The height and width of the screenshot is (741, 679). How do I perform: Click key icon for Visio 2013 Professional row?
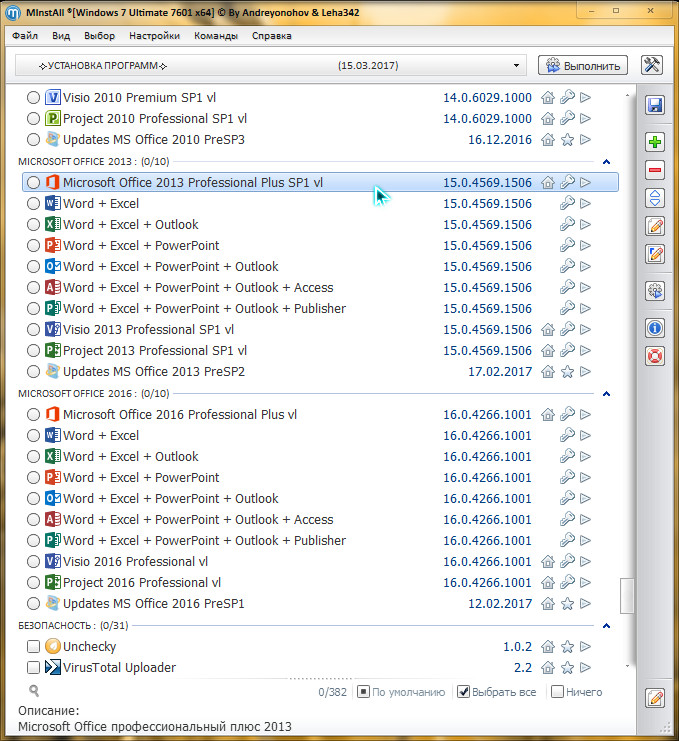(x=567, y=329)
